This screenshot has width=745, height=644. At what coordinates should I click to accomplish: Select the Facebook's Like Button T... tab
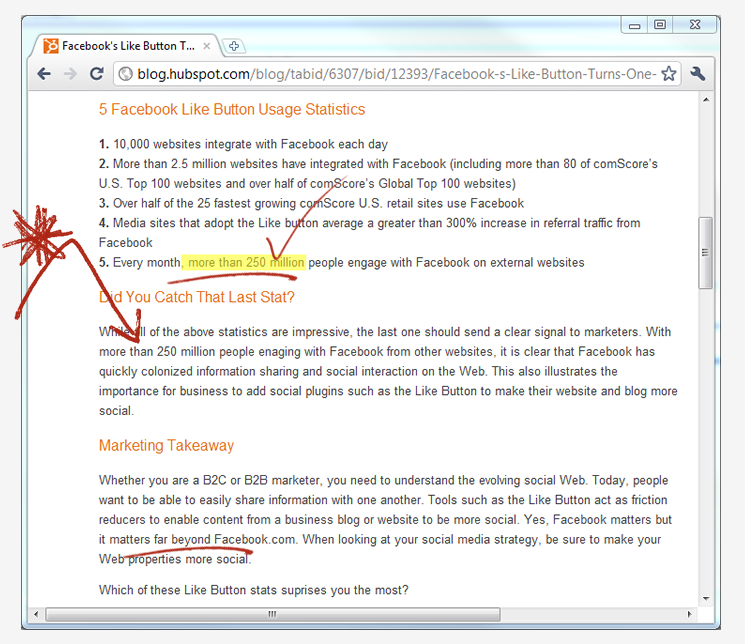point(126,46)
